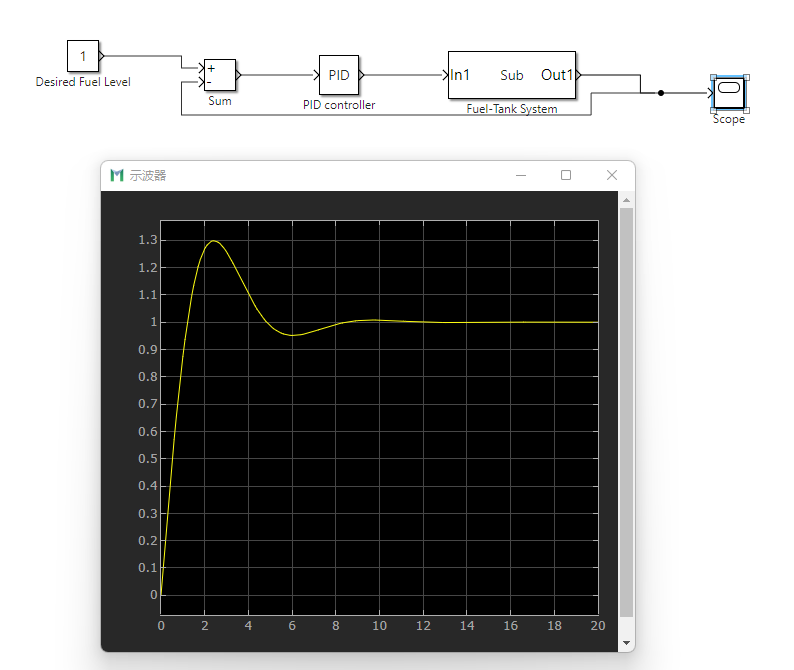This screenshot has height=670, width=794.
Task: Click the 'Sum' block label
Action: tap(220, 101)
